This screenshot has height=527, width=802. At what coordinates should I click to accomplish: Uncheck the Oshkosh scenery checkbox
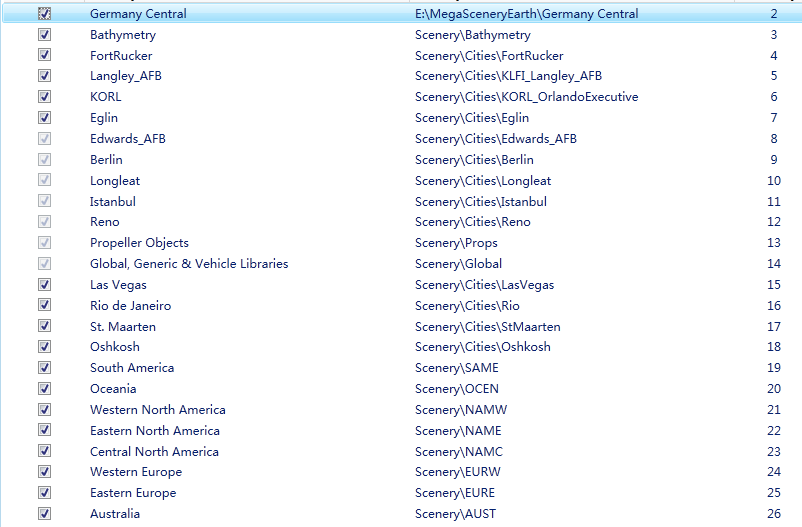(x=44, y=347)
